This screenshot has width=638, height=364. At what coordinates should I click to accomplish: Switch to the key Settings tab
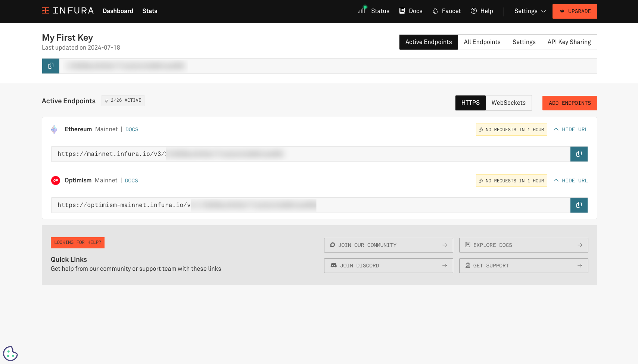(x=524, y=42)
